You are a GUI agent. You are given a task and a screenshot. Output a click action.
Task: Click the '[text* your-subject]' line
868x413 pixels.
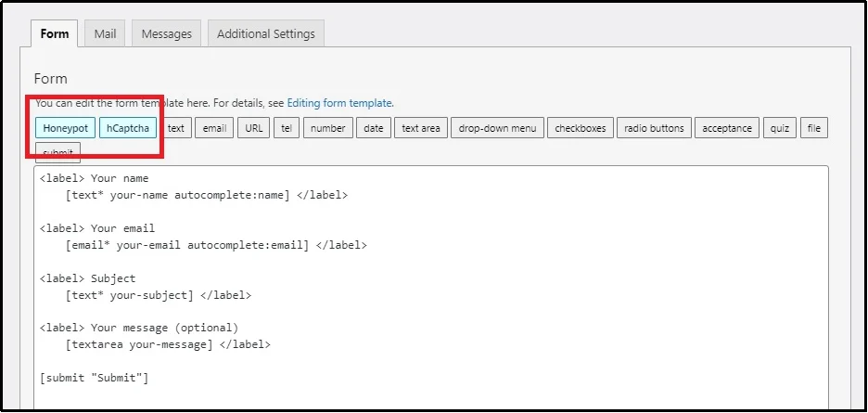pos(159,295)
